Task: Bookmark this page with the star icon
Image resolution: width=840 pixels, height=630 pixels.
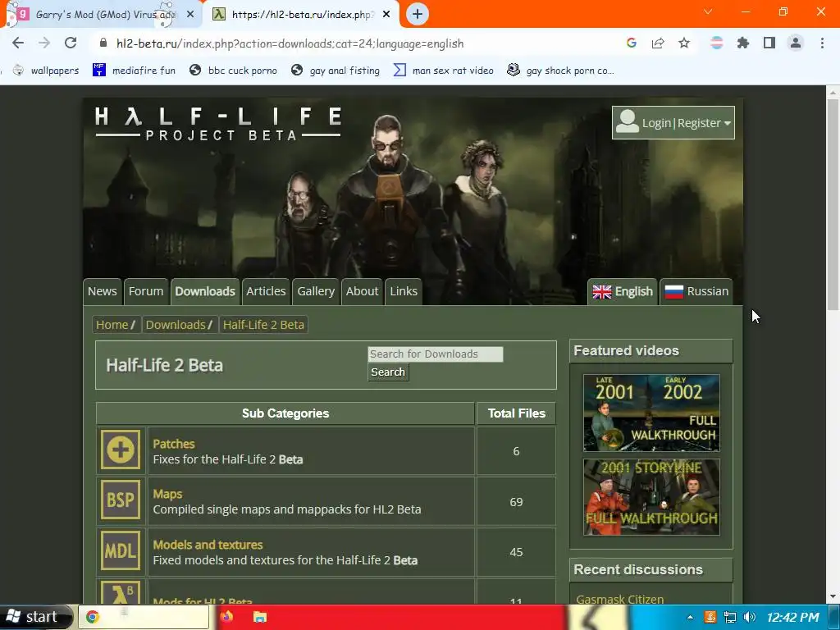Action: pyautogui.click(x=684, y=43)
